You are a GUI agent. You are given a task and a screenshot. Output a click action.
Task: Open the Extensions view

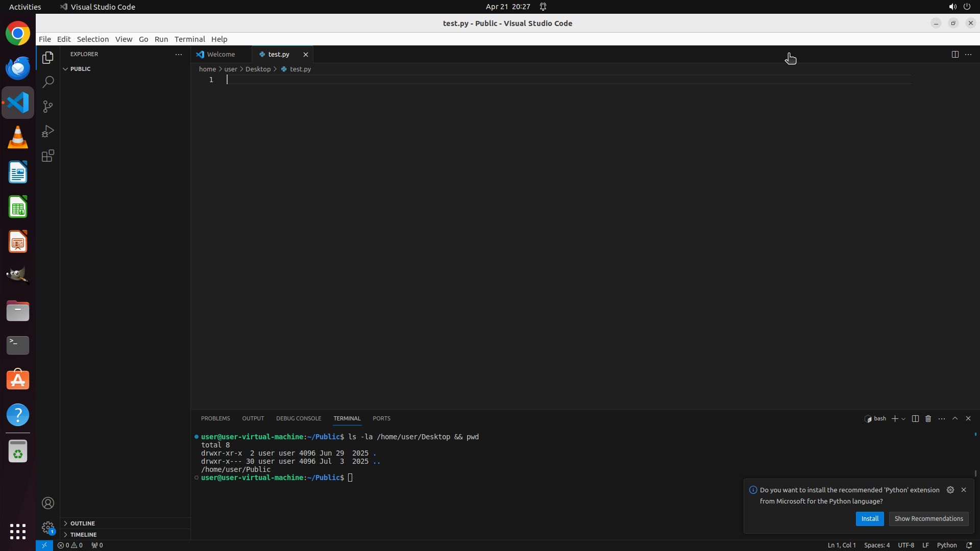pos(48,156)
